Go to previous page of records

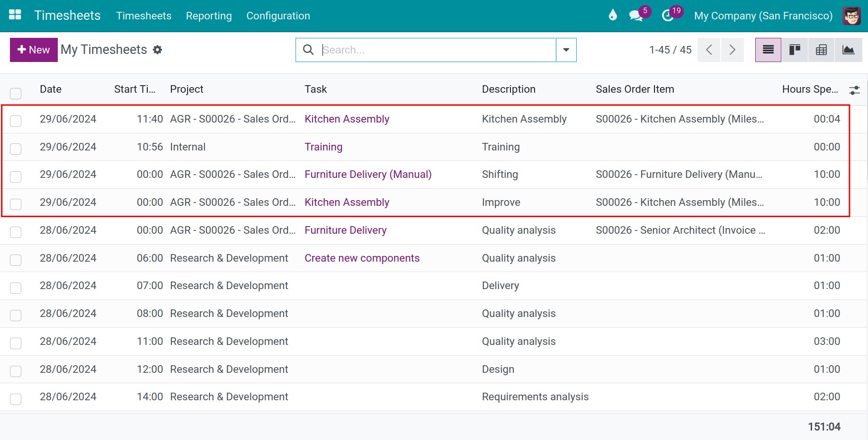pyautogui.click(x=709, y=50)
